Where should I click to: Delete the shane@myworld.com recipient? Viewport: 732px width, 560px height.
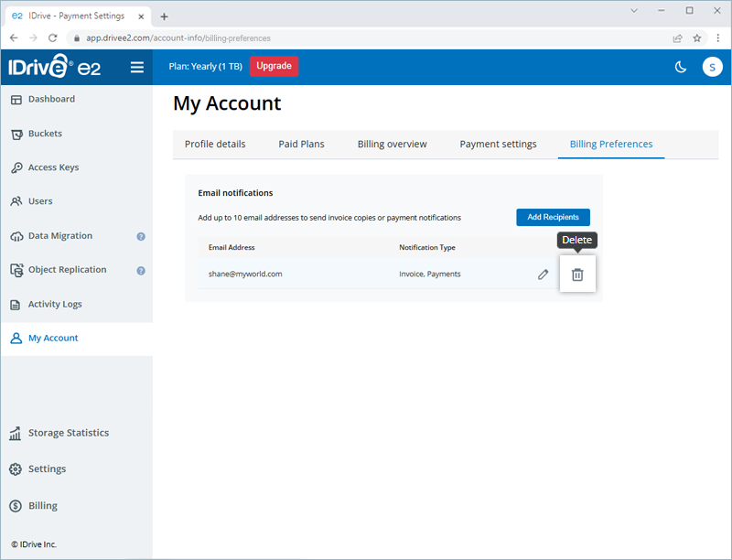pyautogui.click(x=576, y=275)
